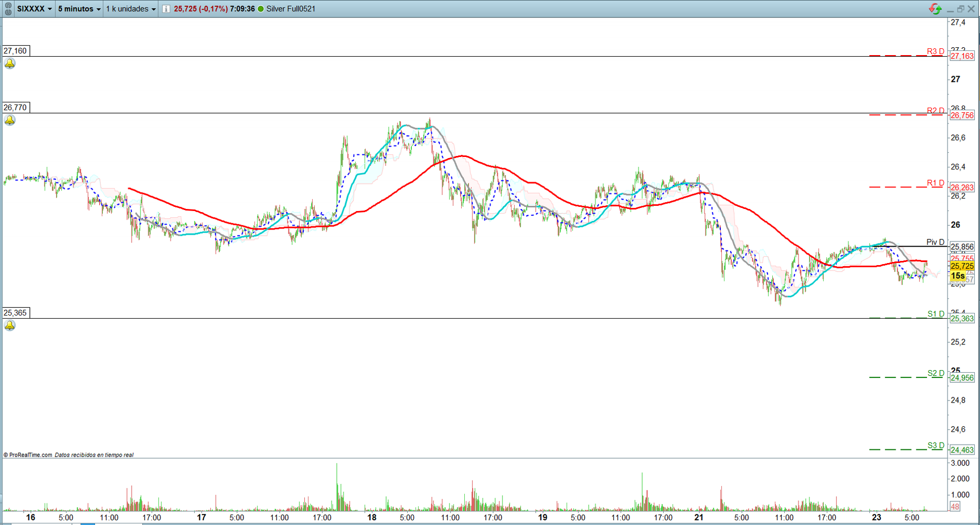Open the SIXXXX instrument dropdown
980x525 pixels.
pos(35,9)
